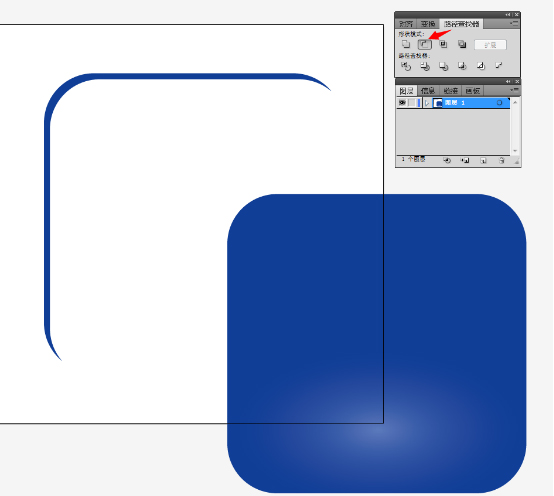Collapse the Pathfinder panel with double arrows

(x=508, y=14)
